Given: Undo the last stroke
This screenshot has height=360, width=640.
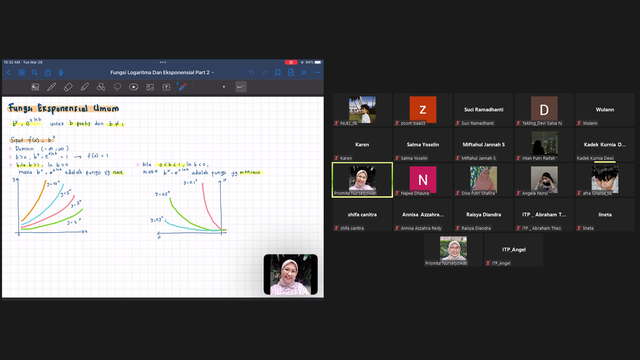Looking at the screenshot, I should tap(252, 73).
